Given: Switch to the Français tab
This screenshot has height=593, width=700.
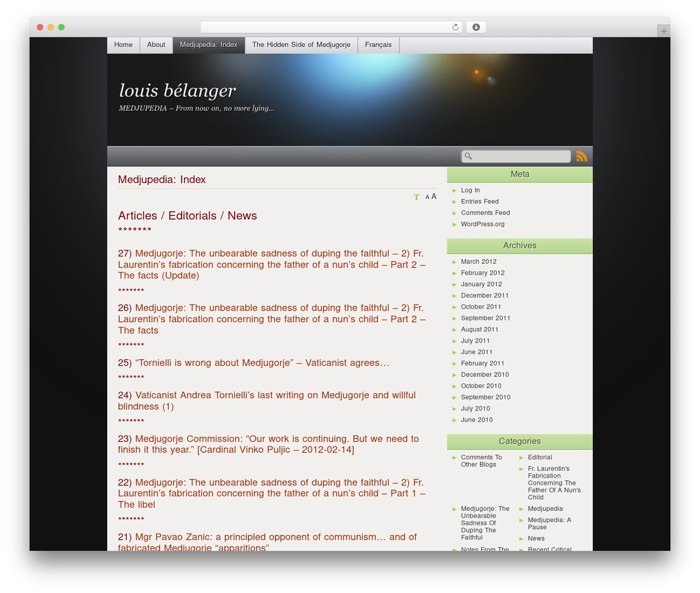Looking at the screenshot, I should (x=378, y=45).
